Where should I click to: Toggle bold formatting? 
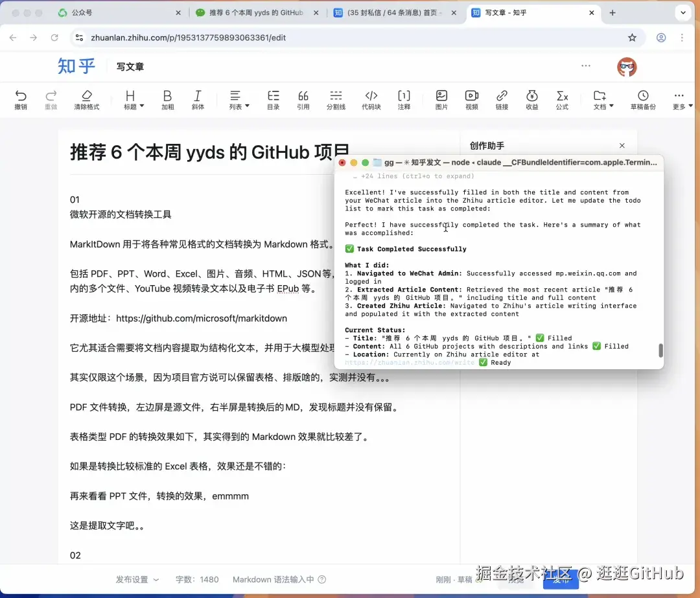click(x=167, y=100)
